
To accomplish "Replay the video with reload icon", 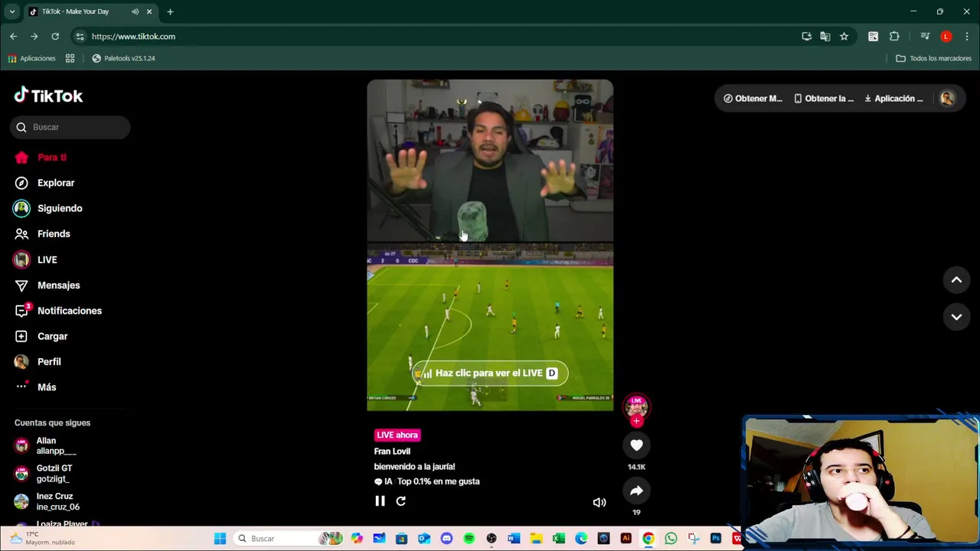I will 400,501.
